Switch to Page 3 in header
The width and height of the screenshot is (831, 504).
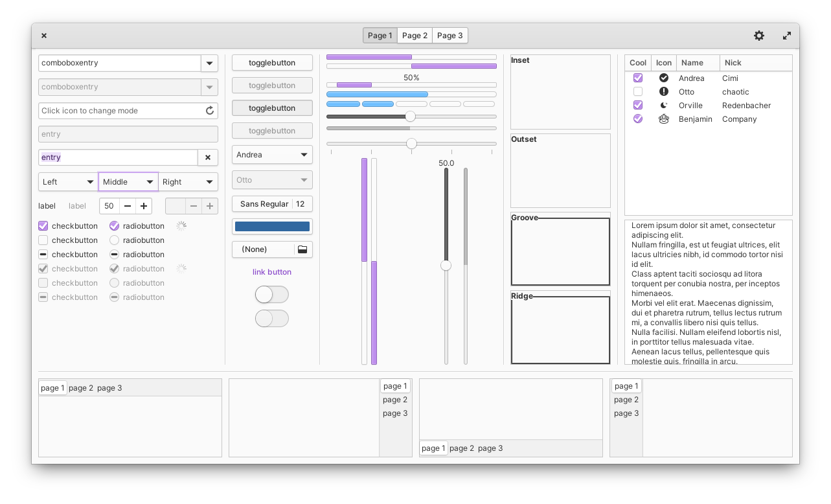[450, 36]
